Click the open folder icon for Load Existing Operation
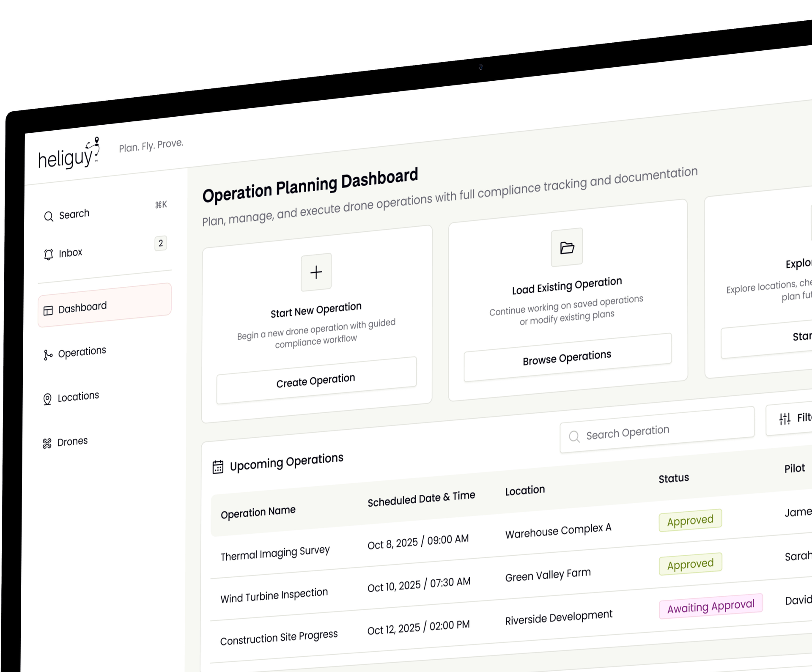812x672 pixels. pyautogui.click(x=567, y=247)
